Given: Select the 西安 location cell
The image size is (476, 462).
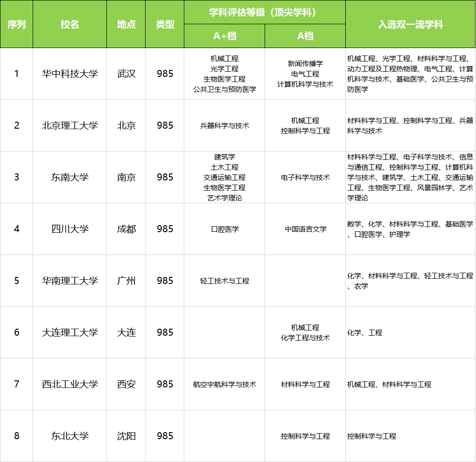Looking at the screenshot, I should pos(126,384).
